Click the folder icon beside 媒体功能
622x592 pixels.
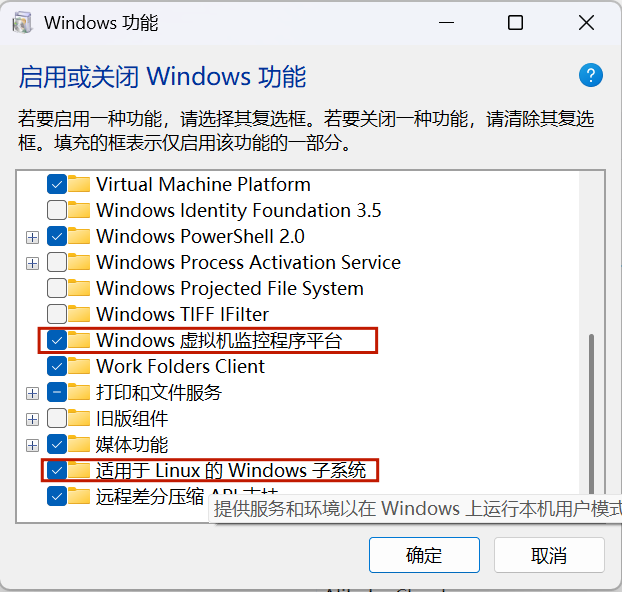(80, 444)
